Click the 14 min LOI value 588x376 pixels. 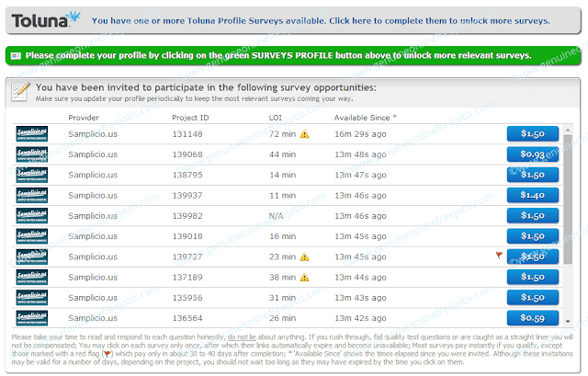click(282, 175)
